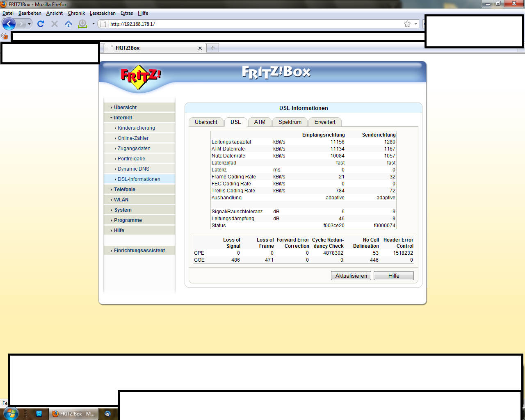The image size is (525, 420).
Task: Open the Chronik menu
Action: pyautogui.click(x=76, y=13)
